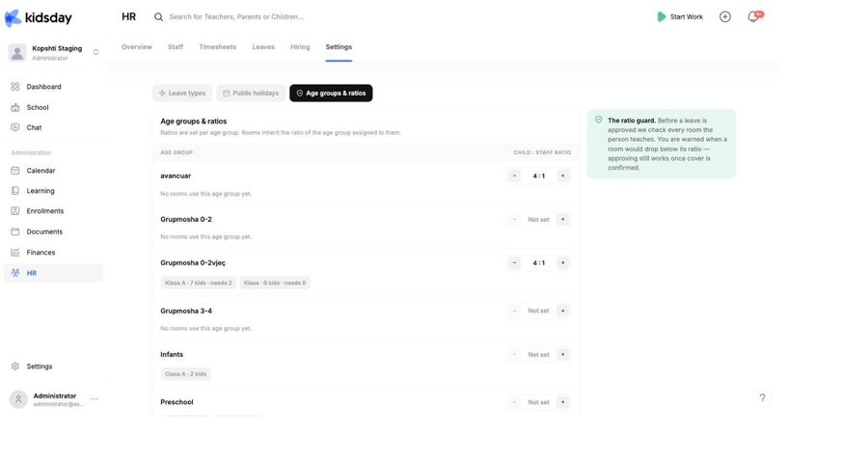Select the Leave types button
Image resolution: width=868 pixels, height=463 pixels.
click(x=182, y=93)
